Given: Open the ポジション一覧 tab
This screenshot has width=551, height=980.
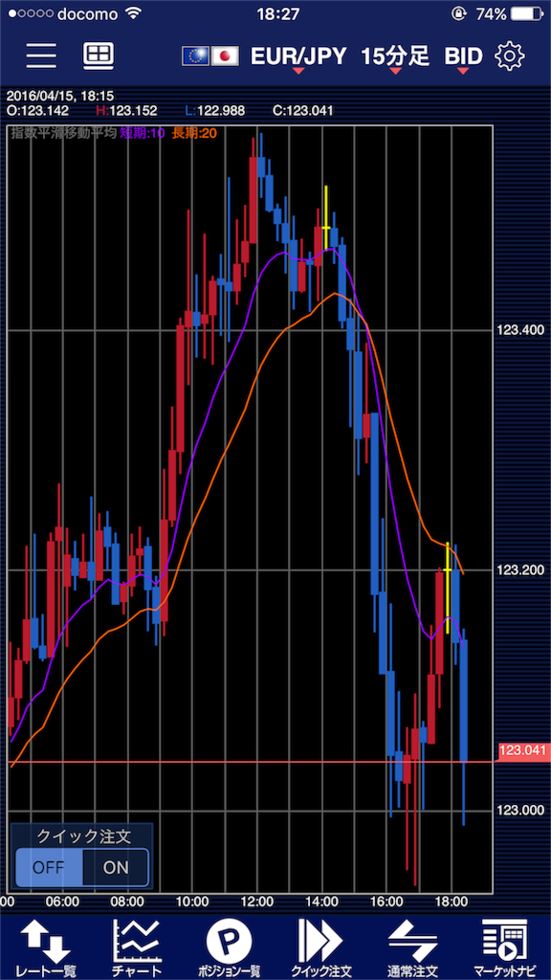Looking at the screenshot, I should click(x=229, y=948).
